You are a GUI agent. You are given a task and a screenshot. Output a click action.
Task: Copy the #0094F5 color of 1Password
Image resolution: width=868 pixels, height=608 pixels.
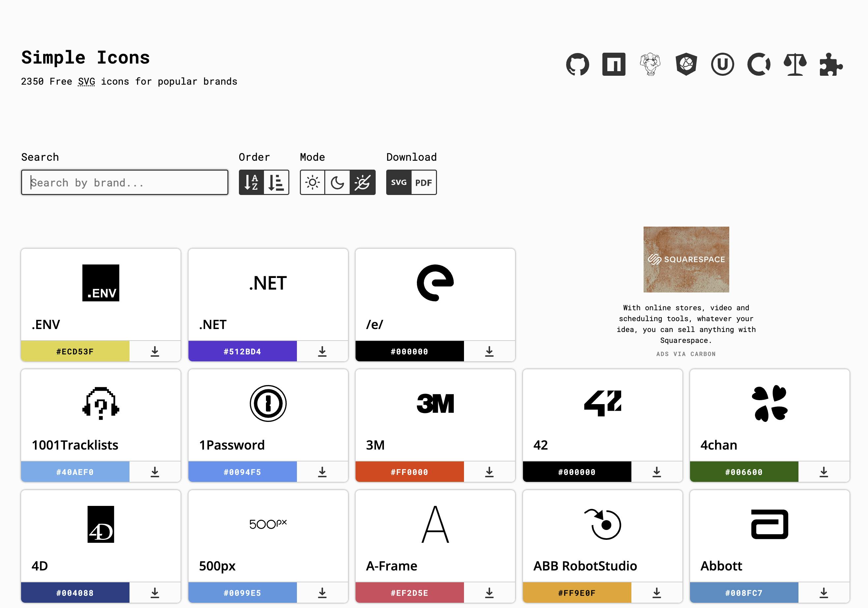tap(242, 472)
